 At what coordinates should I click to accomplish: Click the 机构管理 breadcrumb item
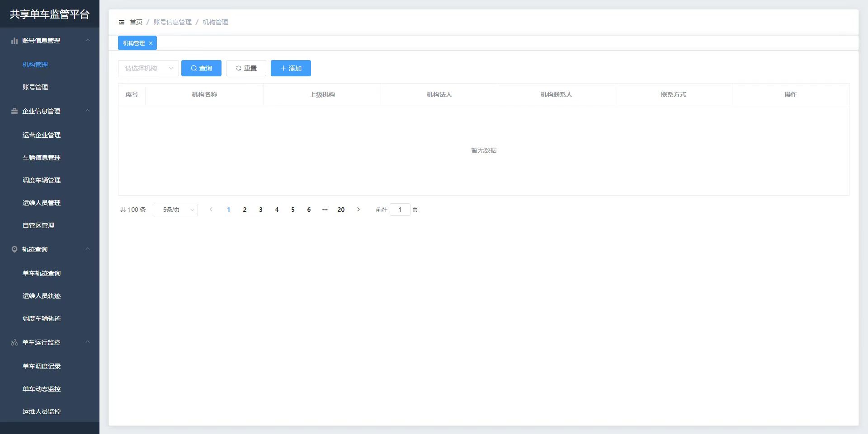click(x=215, y=22)
